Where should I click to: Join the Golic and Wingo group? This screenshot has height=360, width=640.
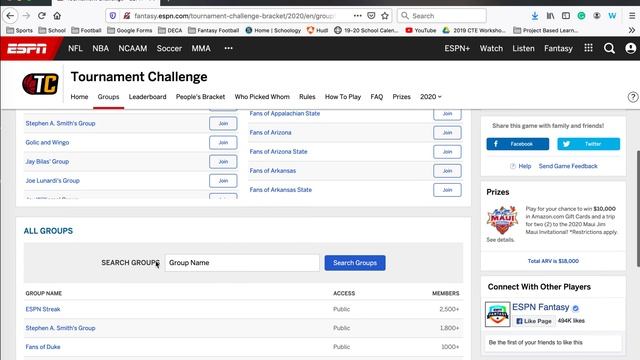coord(223,142)
